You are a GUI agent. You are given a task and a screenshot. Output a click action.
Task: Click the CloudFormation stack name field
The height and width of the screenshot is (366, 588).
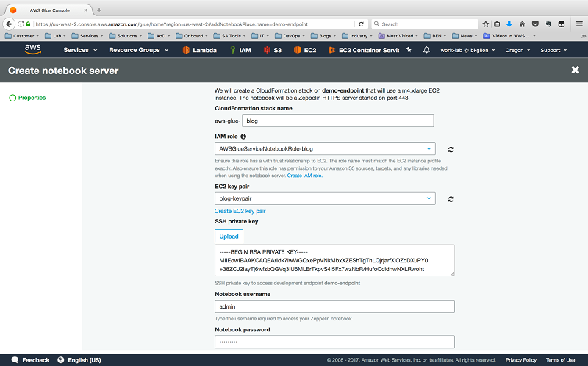(x=338, y=121)
